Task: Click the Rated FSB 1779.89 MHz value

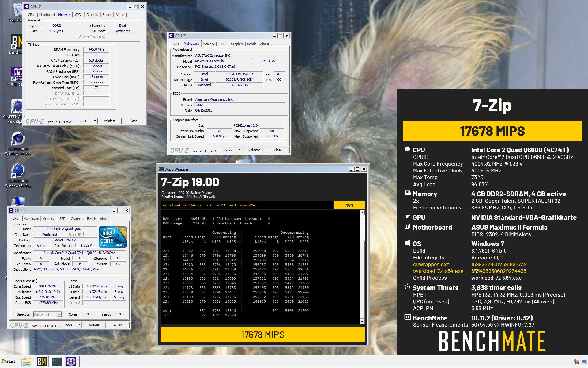Action: tap(48, 303)
